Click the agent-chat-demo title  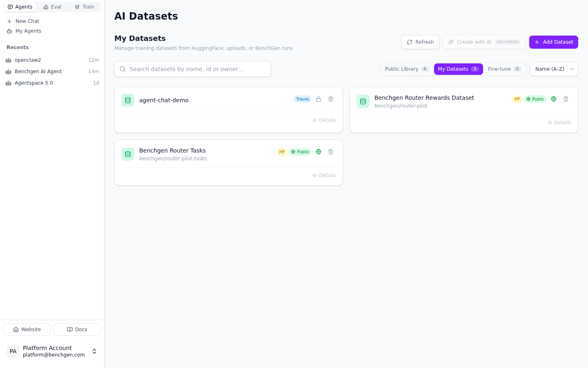[164, 100]
